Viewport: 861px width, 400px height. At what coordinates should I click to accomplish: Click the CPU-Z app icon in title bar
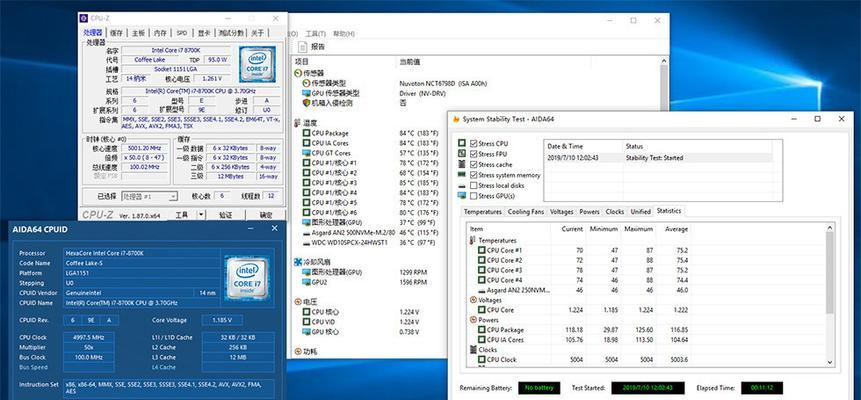(x=83, y=18)
